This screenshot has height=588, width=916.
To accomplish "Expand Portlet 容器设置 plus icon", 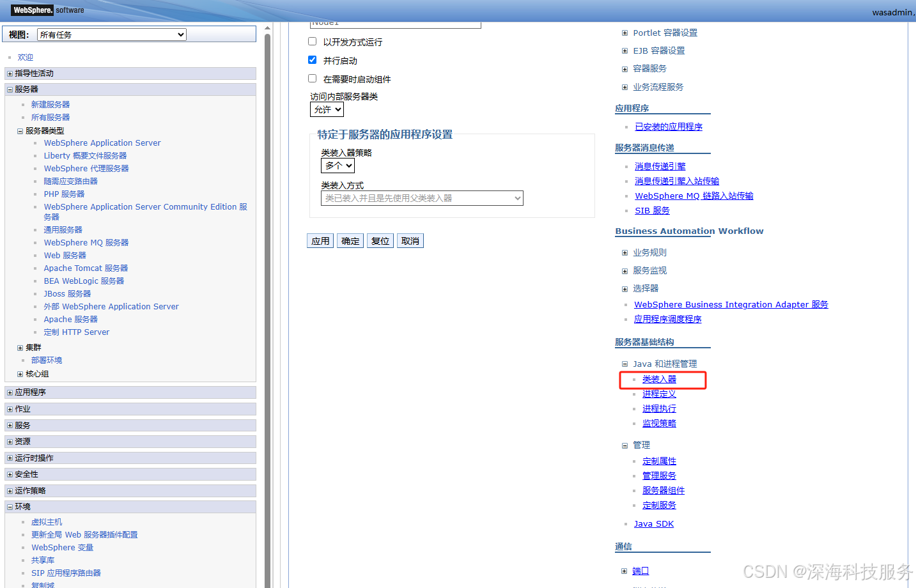I will click(625, 33).
